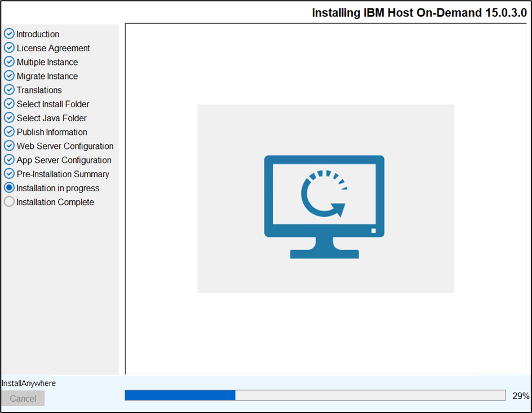Click the Select Install Folder checkmark icon

9,104
